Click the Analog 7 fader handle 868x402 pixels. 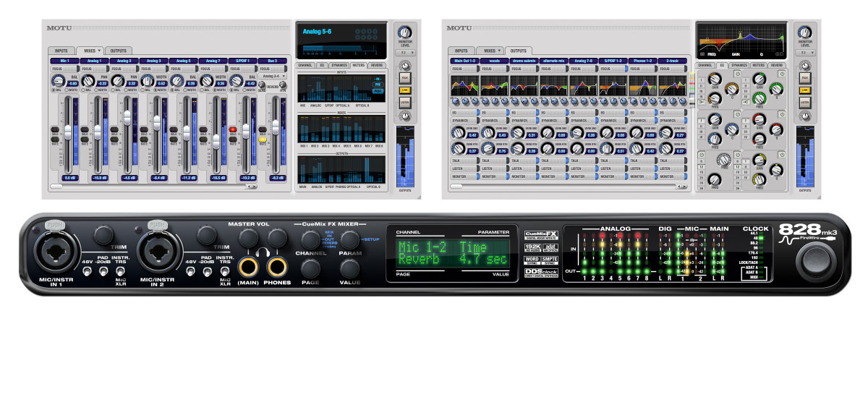(216, 142)
